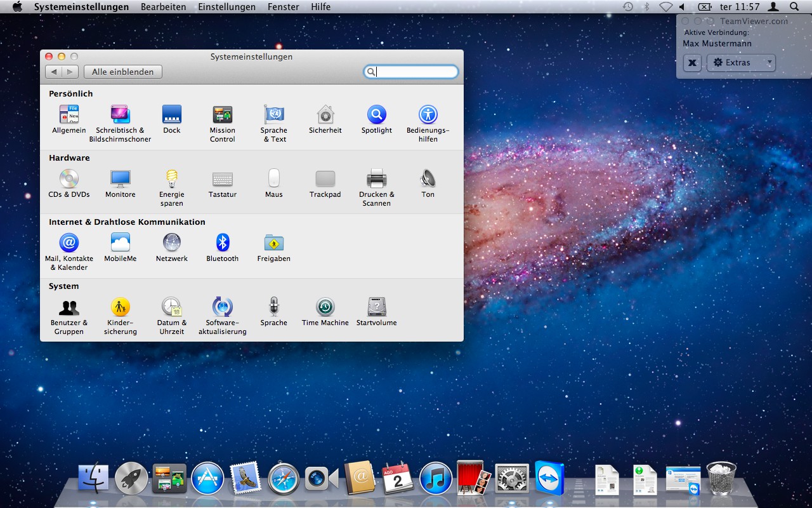Viewport: 812px width, 508px height.
Task: Click the Alle einblenden button
Action: 123,72
